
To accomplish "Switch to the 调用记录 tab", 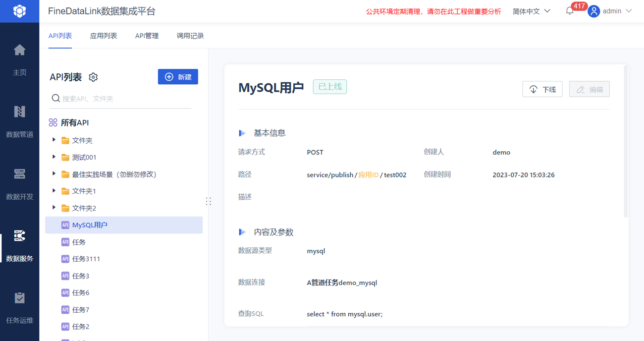I will click(x=190, y=36).
